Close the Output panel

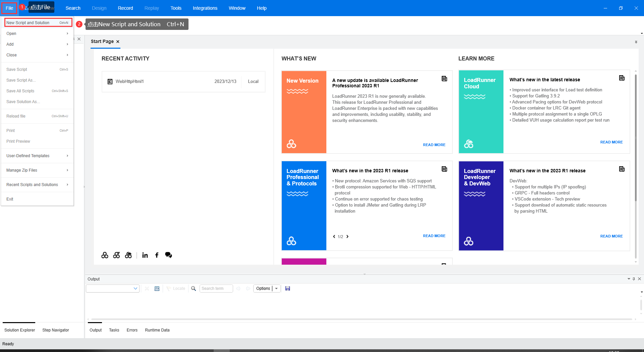tap(639, 279)
